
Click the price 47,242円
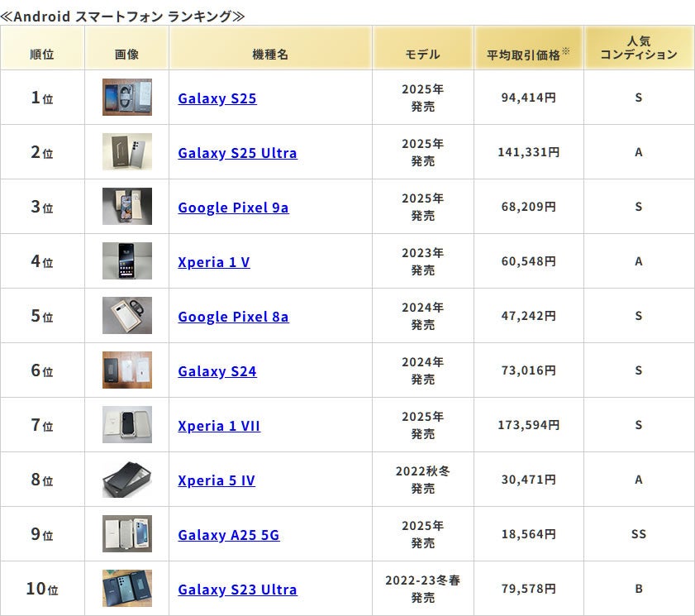(x=528, y=316)
